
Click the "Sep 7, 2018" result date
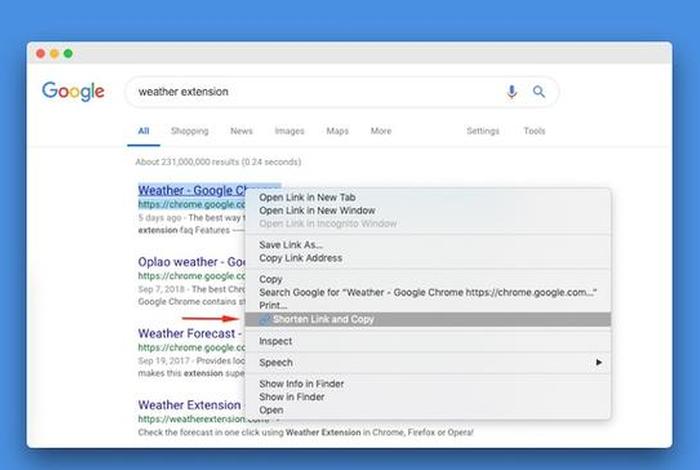[x=161, y=289]
